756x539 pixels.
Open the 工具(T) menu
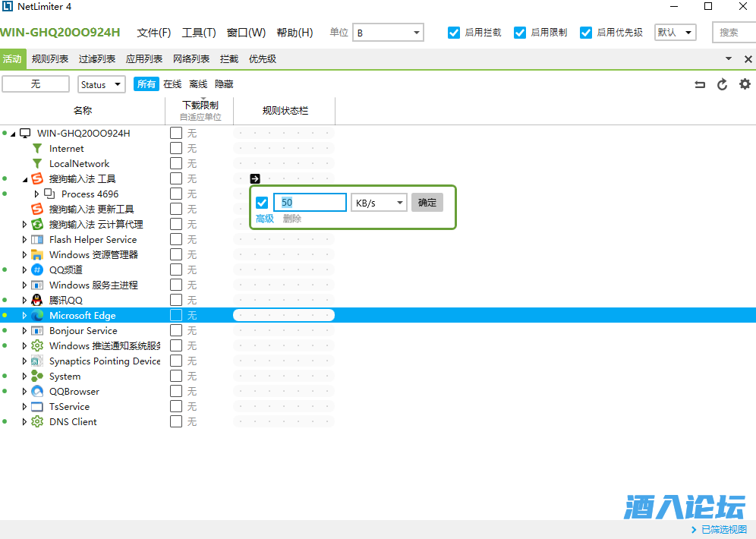(199, 33)
